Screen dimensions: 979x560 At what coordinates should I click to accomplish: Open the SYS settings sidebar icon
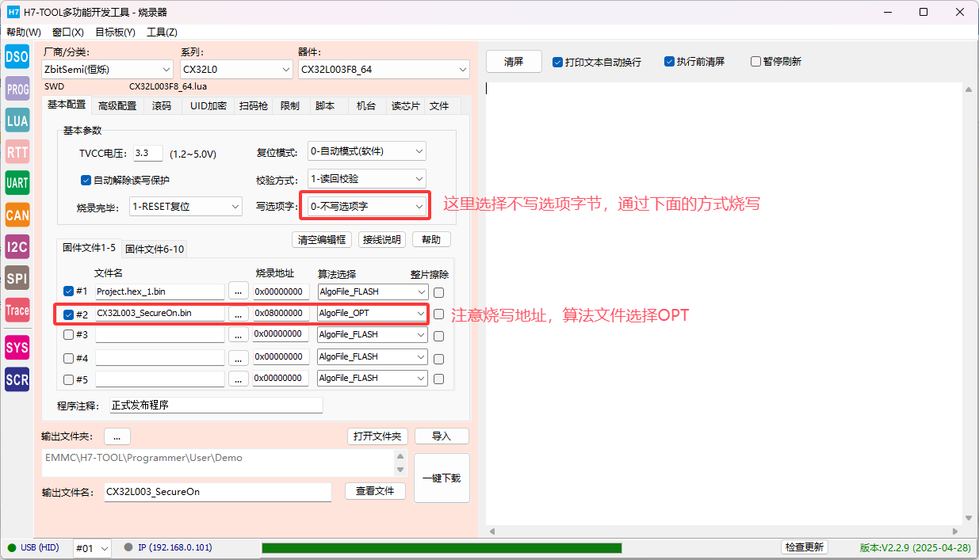click(17, 347)
